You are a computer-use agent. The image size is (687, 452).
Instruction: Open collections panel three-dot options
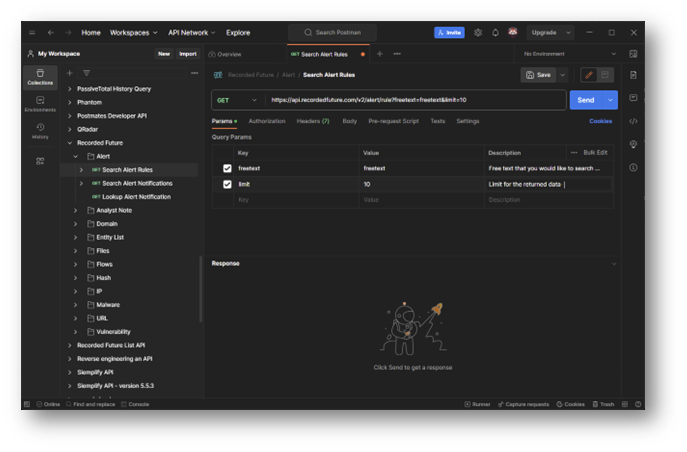[195, 73]
